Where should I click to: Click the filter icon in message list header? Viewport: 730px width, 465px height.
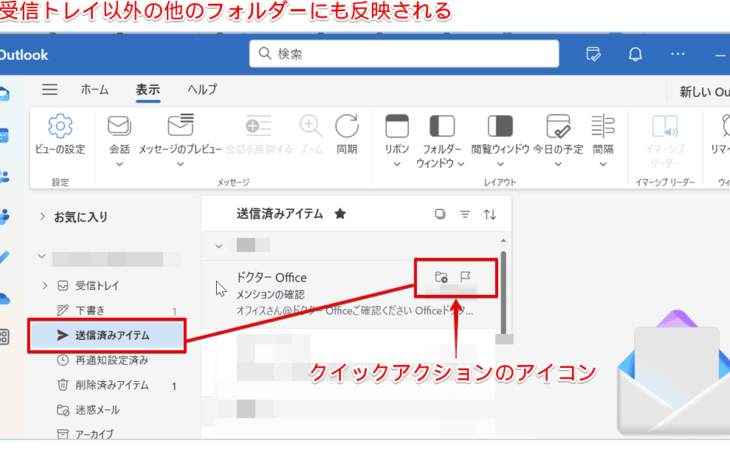pyautogui.click(x=465, y=214)
